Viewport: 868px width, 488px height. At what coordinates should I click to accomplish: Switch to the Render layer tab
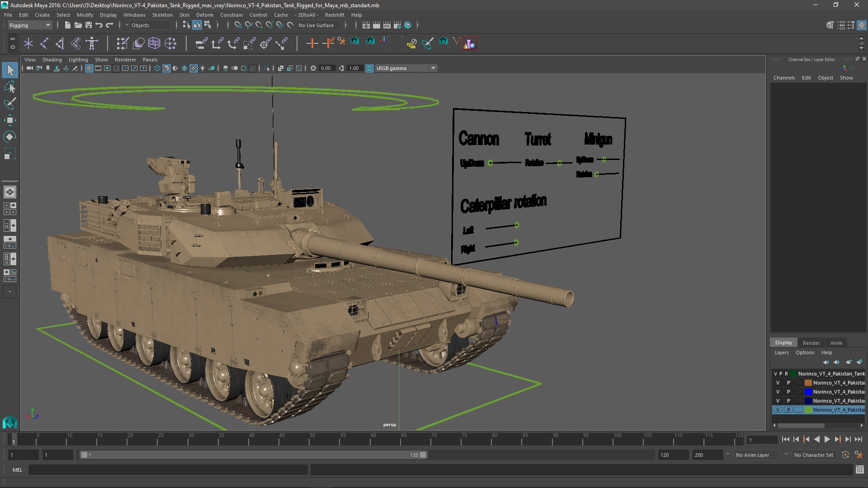pos(811,343)
